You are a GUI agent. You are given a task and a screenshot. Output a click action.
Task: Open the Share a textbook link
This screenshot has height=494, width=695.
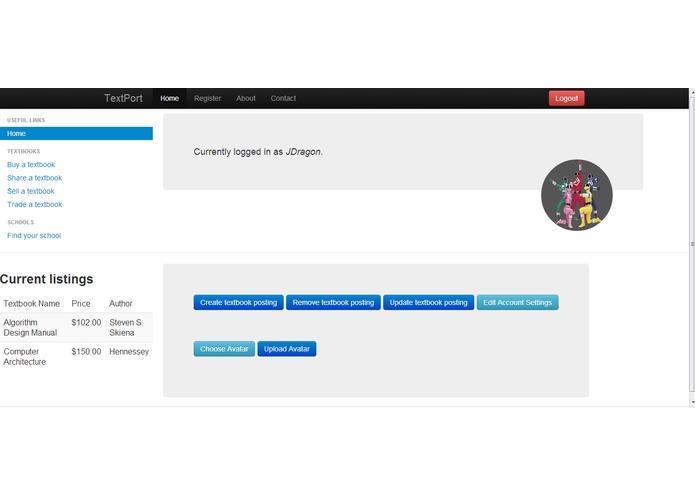(35, 178)
